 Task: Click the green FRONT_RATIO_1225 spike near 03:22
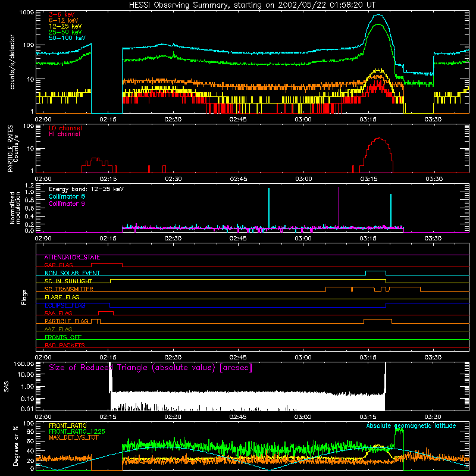click(x=399, y=430)
